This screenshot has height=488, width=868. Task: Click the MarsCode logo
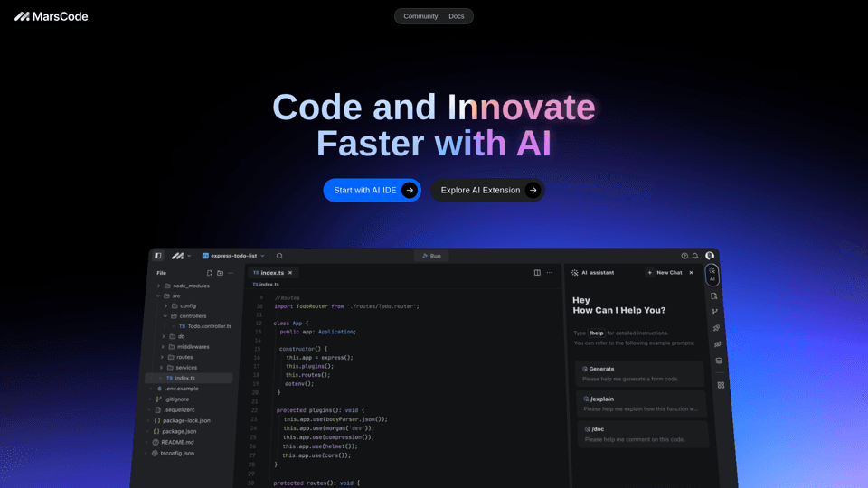click(x=51, y=16)
